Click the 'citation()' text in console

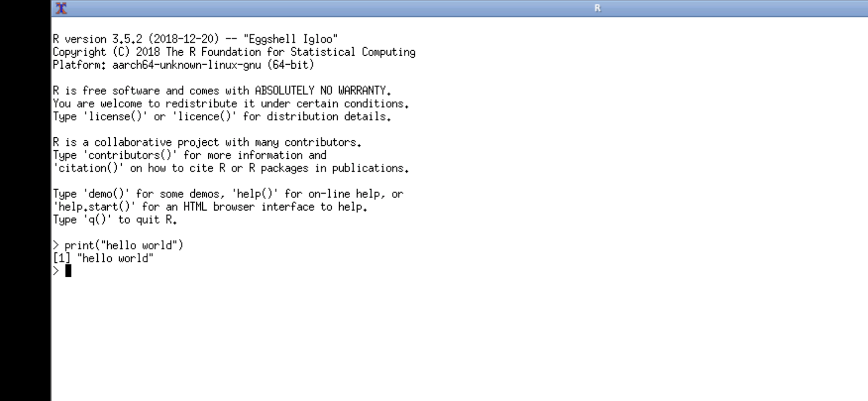click(88, 168)
